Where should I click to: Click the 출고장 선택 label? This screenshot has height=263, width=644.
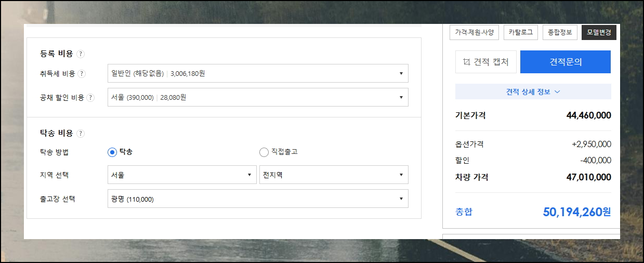pos(58,199)
